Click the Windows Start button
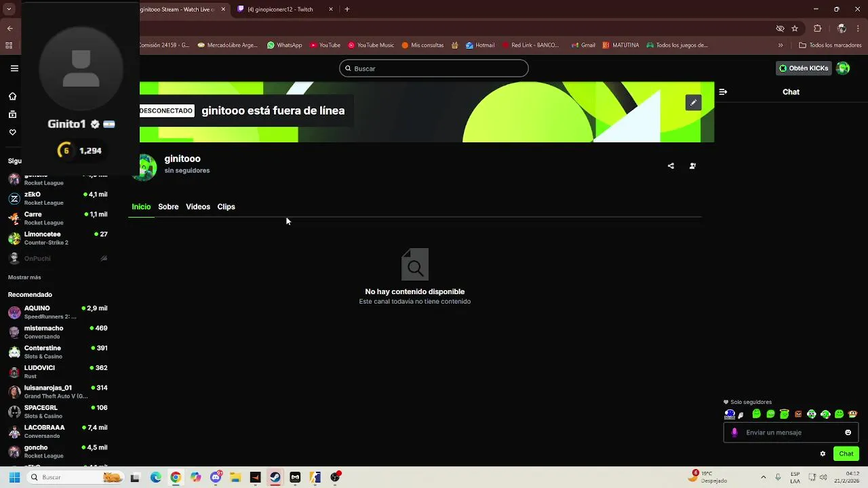The height and width of the screenshot is (488, 868). [14, 477]
